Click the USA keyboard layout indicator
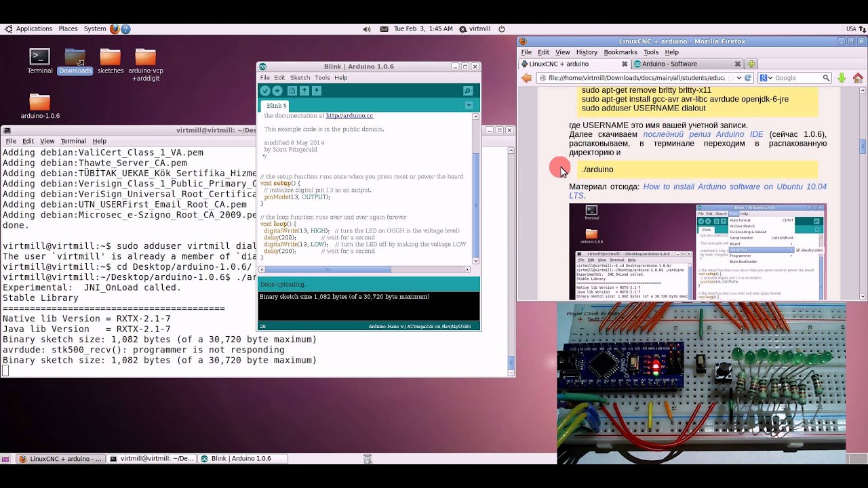 (851, 29)
